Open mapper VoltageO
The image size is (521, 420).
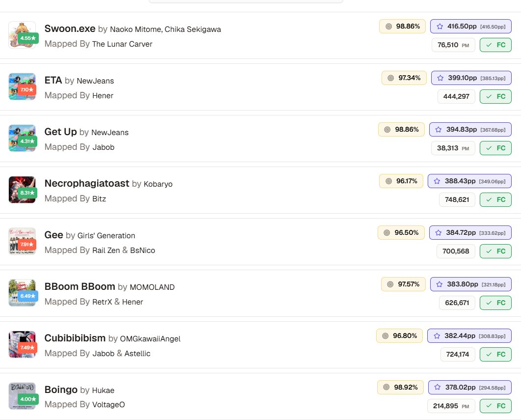(x=109, y=405)
